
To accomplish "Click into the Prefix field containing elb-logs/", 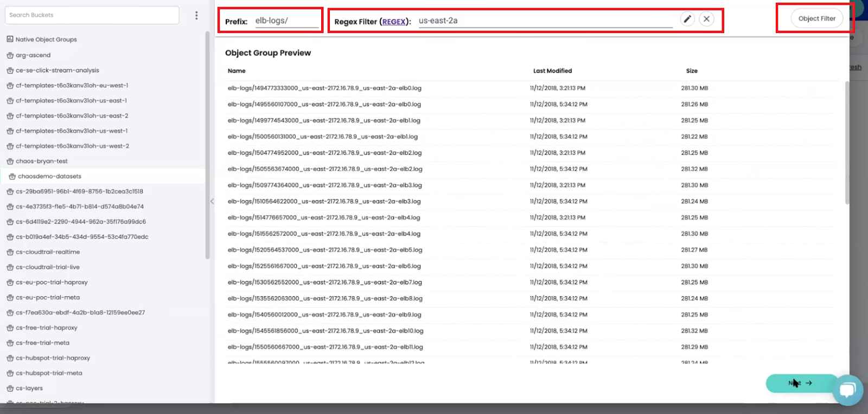I will (x=286, y=21).
